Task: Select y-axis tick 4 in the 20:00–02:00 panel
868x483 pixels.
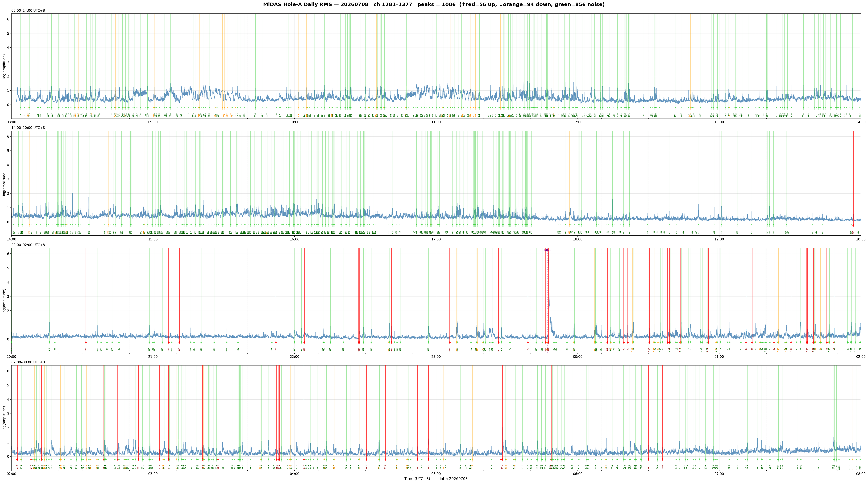Action: click(8, 282)
